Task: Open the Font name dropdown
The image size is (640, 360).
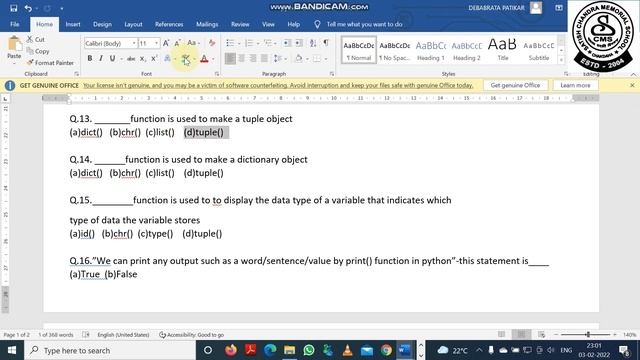Action: [134, 43]
